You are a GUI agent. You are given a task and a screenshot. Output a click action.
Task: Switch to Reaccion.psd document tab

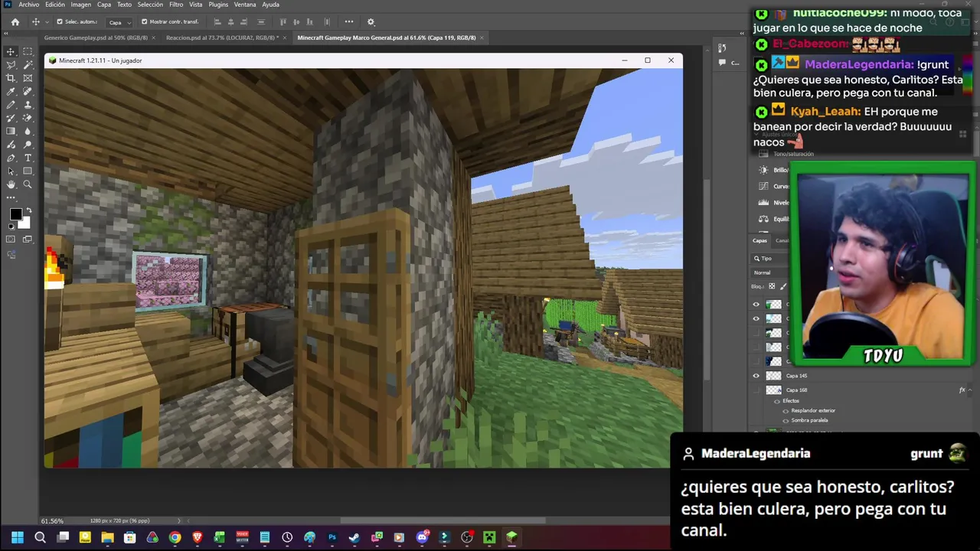click(222, 37)
